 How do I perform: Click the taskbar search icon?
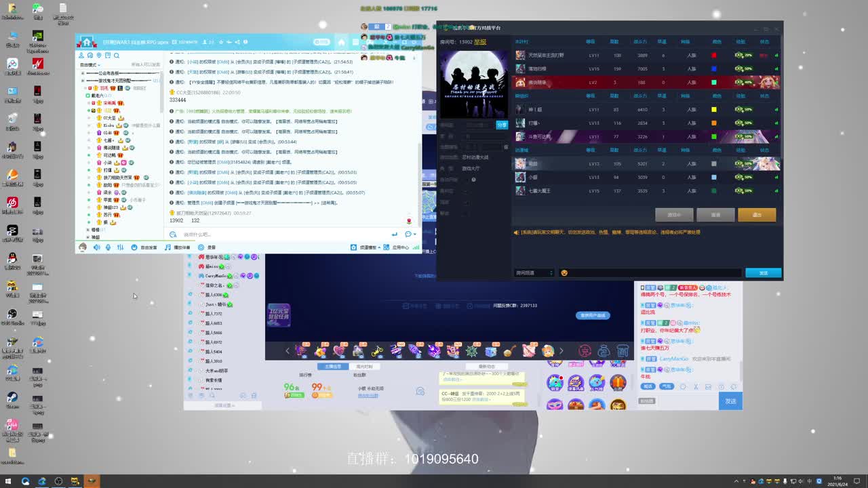(x=25, y=481)
